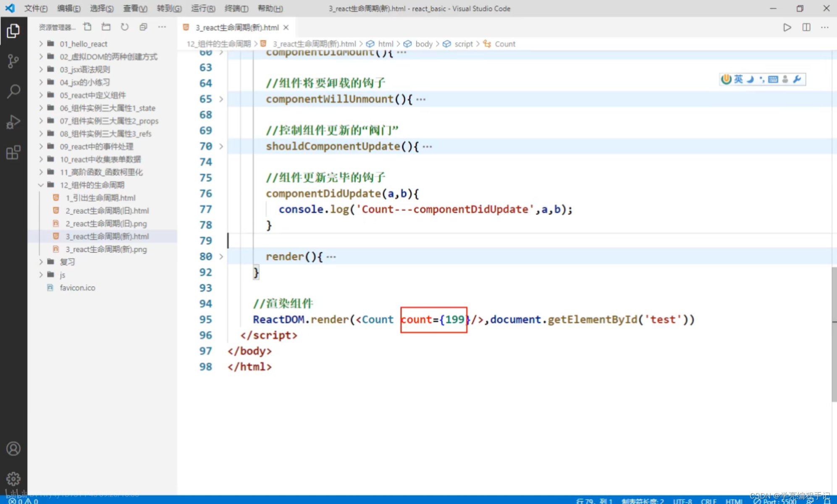Open the 编辑(E) menu
The height and width of the screenshot is (504, 837).
pyautogui.click(x=69, y=8)
